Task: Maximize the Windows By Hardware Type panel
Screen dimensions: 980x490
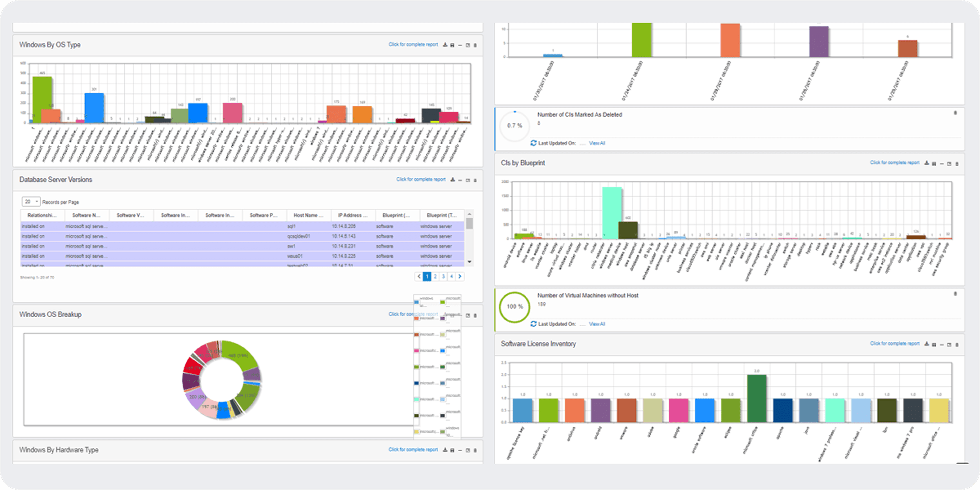Action: coord(468,450)
